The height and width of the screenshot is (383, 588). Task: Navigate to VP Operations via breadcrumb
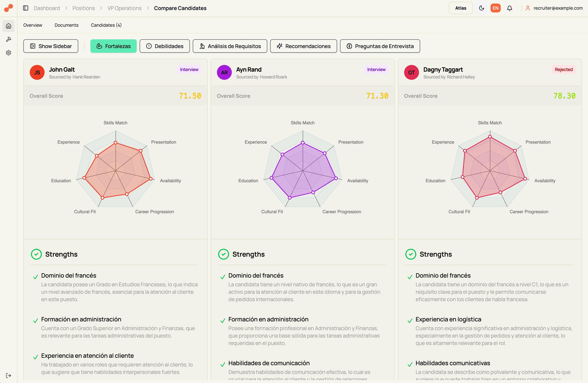click(x=124, y=8)
